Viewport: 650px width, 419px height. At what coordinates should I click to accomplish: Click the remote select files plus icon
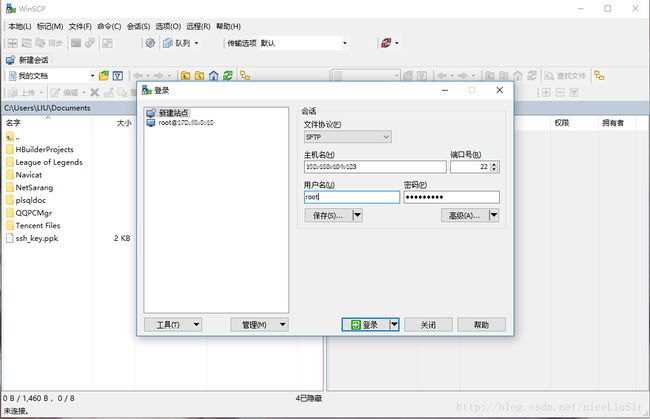546,92
